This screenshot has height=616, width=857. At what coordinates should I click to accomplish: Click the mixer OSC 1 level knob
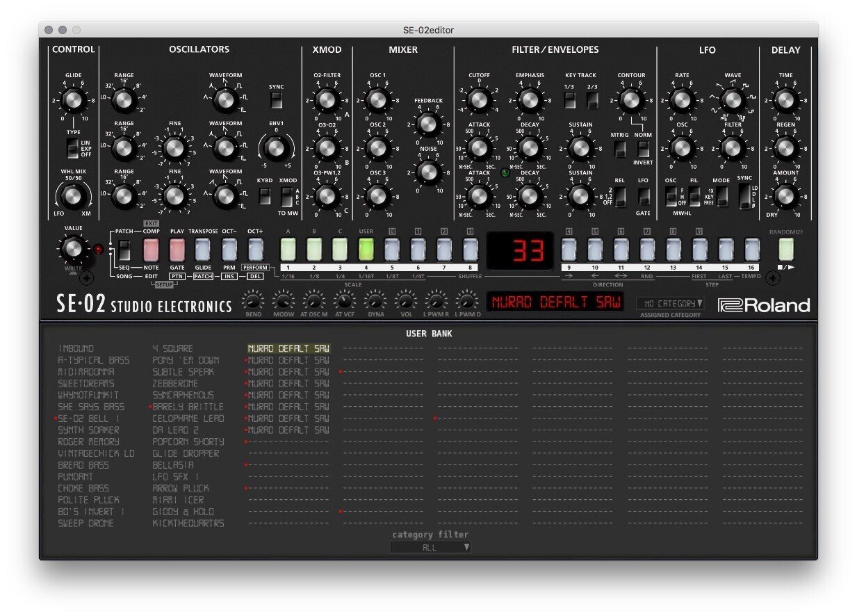pyautogui.click(x=377, y=101)
